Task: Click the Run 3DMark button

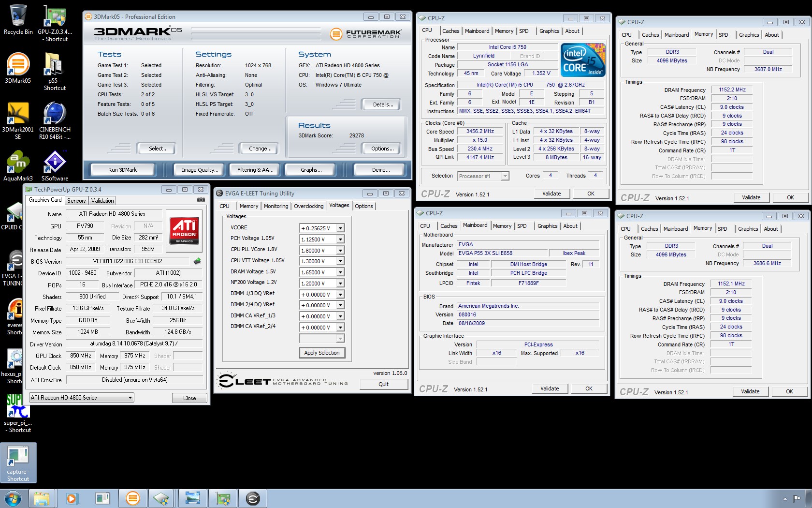Action: pyautogui.click(x=122, y=170)
